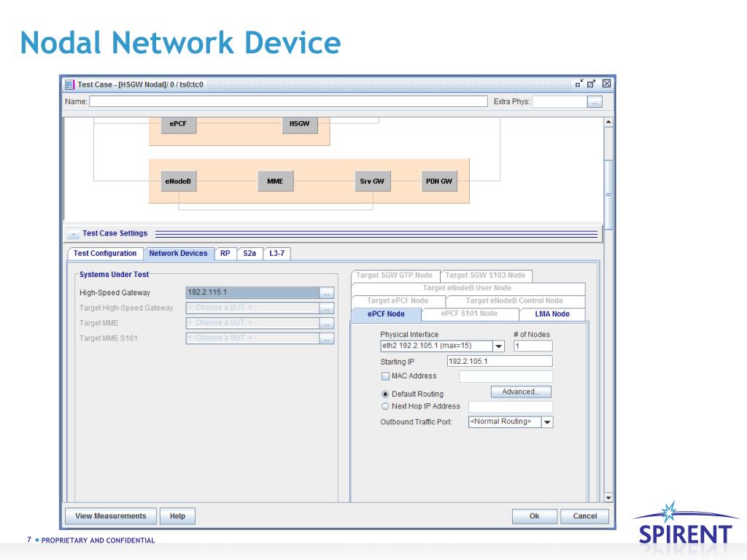747x560 pixels.
Task: Click the View Measurements button
Action: (111, 517)
